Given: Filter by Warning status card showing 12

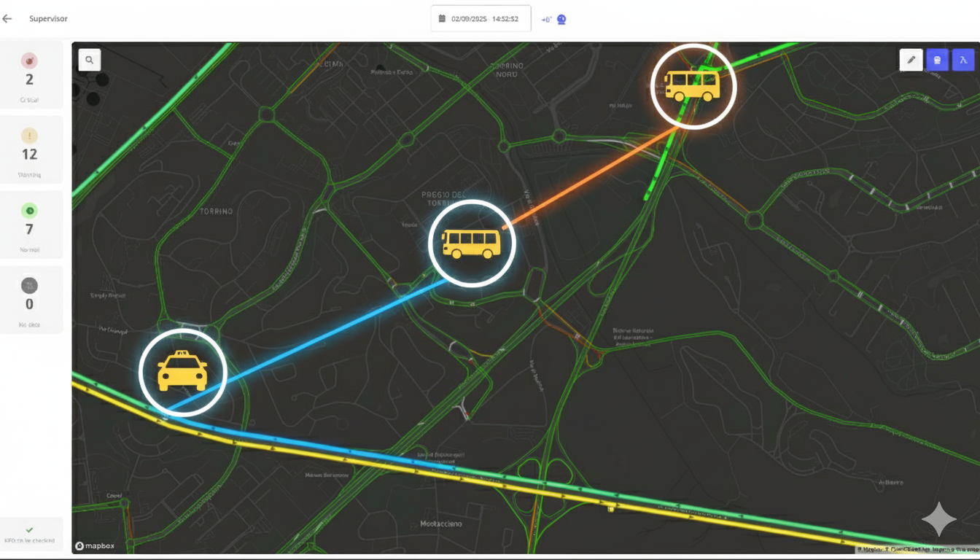Looking at the screenshot, I should 30,152.
